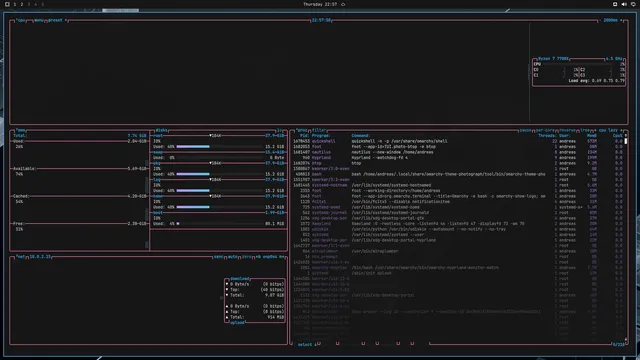
Task: Toggle net auto scaling
Action: point(233,257)
